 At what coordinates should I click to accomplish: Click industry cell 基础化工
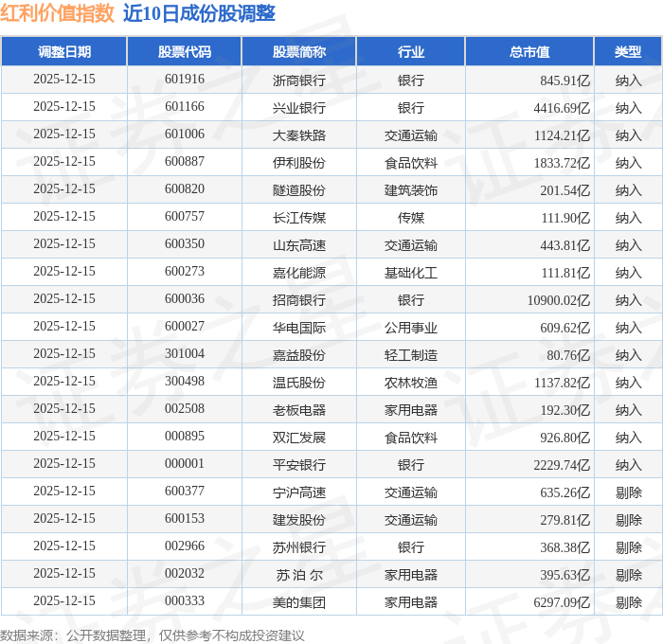410,273
